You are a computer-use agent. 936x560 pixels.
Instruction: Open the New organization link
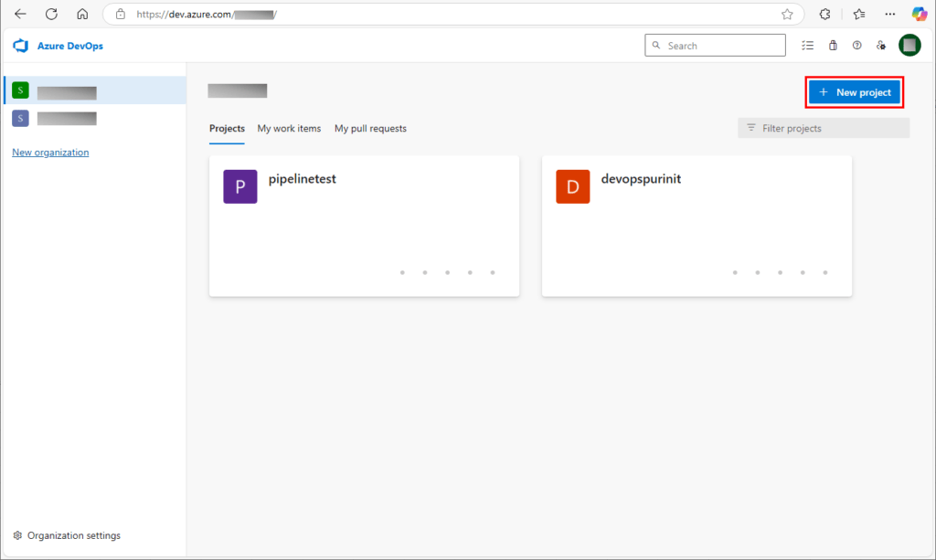click(50, 152)
